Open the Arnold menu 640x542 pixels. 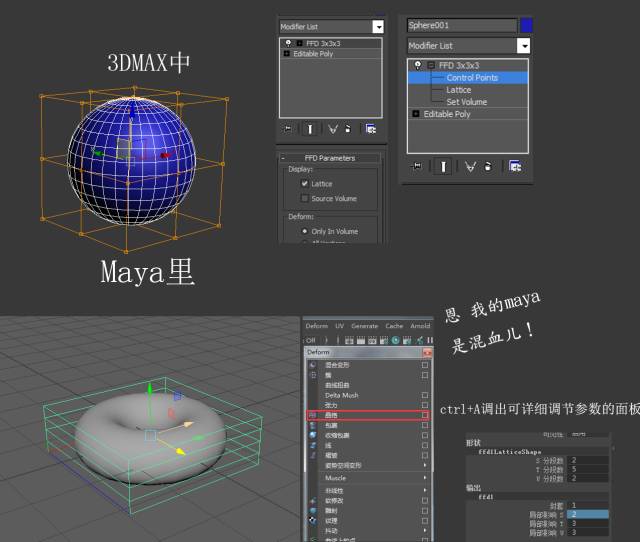click(420, 326)
